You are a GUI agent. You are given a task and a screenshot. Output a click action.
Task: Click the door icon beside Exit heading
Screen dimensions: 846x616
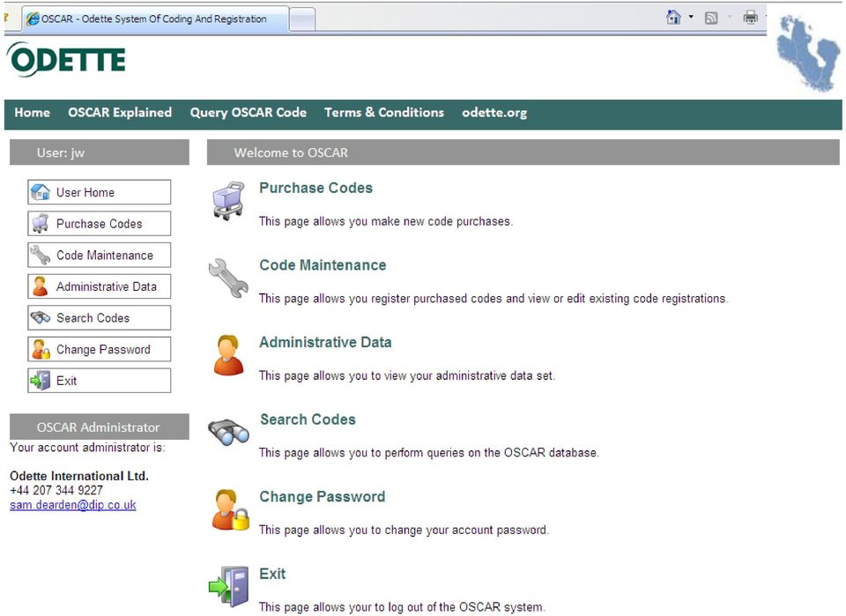tap(229, 586)
